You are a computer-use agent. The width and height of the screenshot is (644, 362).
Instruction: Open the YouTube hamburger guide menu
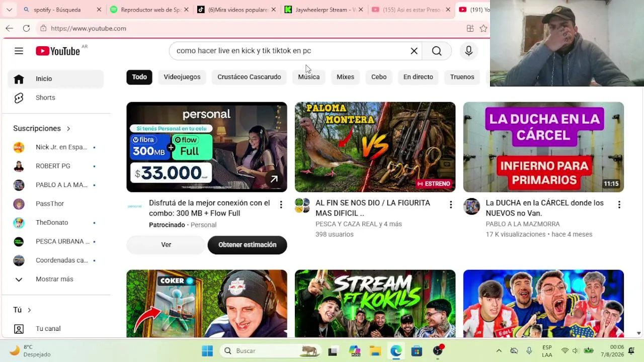pos(19,51)
